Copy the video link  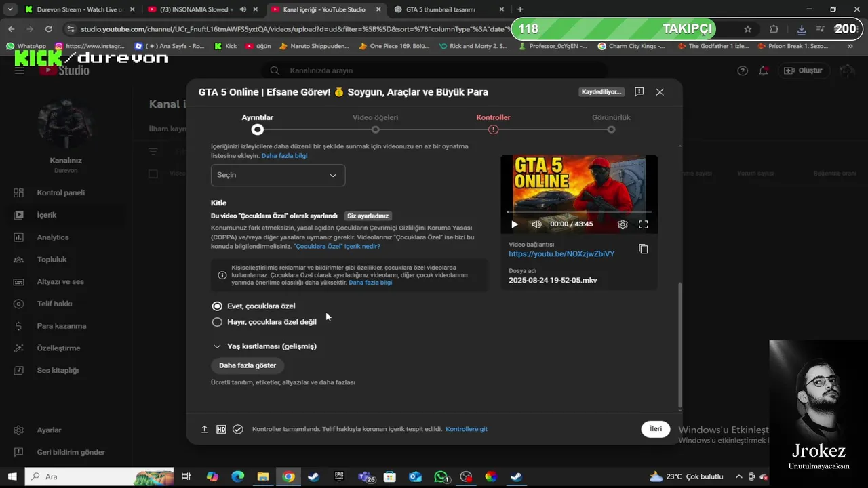644,249
